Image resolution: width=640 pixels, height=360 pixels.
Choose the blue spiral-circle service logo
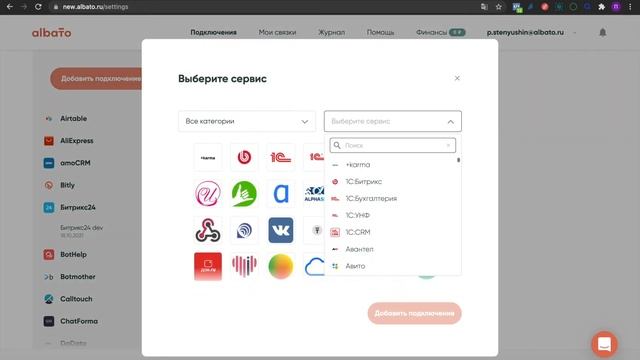(244, 230)
